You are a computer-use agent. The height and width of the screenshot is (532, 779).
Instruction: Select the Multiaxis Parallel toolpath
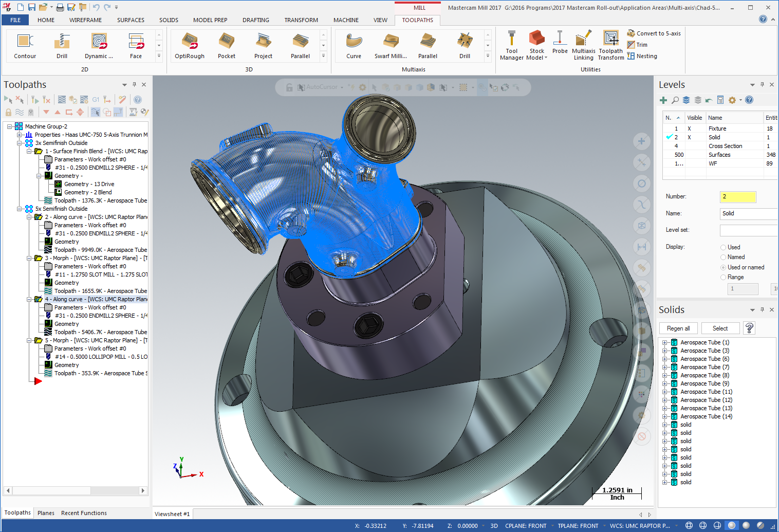428,46
